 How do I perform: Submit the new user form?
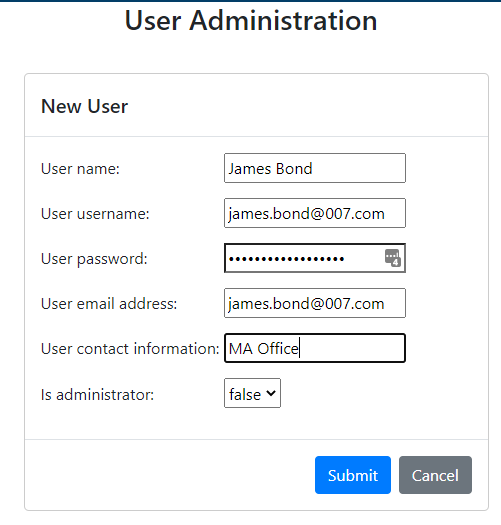click(x=353, y=475)
